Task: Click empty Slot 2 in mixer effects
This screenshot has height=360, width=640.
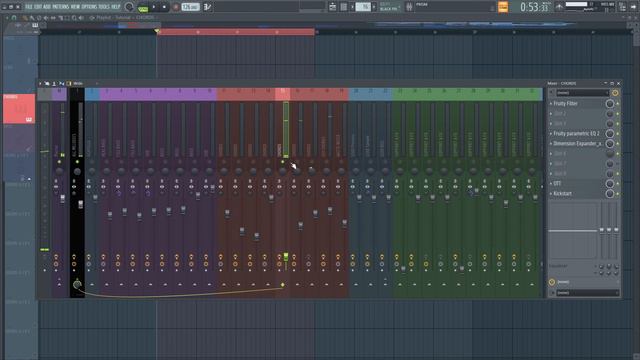Action: pos(560,113)
